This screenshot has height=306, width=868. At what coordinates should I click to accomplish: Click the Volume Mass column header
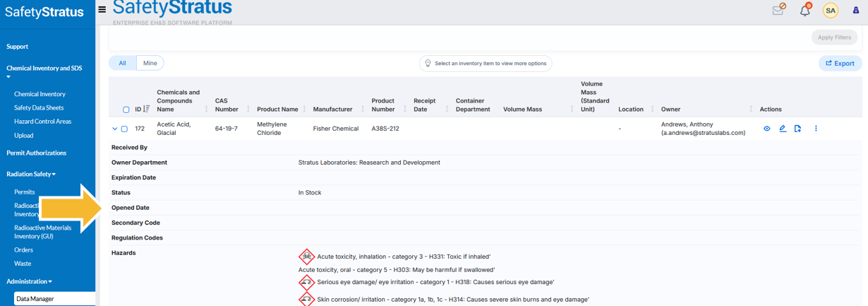(522, 109)
